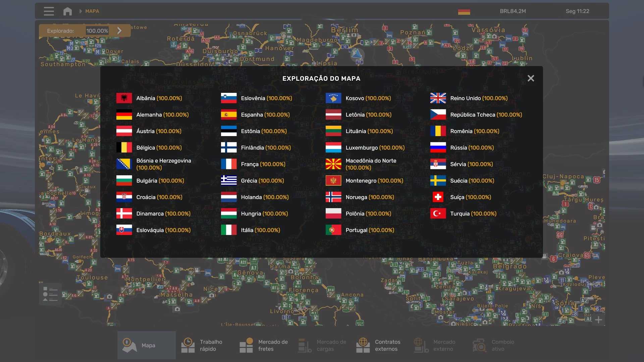Click the Albânia flag entry
This screenshot has height=362, width=644.
coord(124,98)
